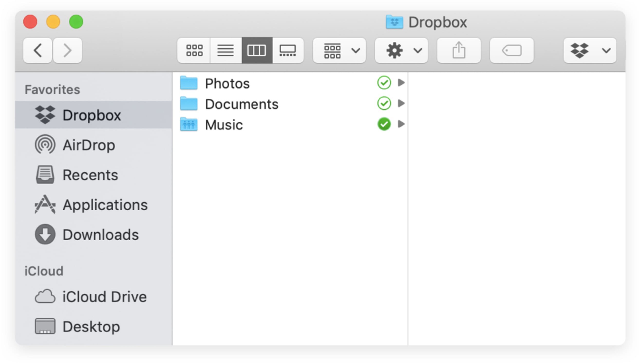The image size is (639, 364).
Task: Select the shared Music folder
Action: (x=224, y=124)
